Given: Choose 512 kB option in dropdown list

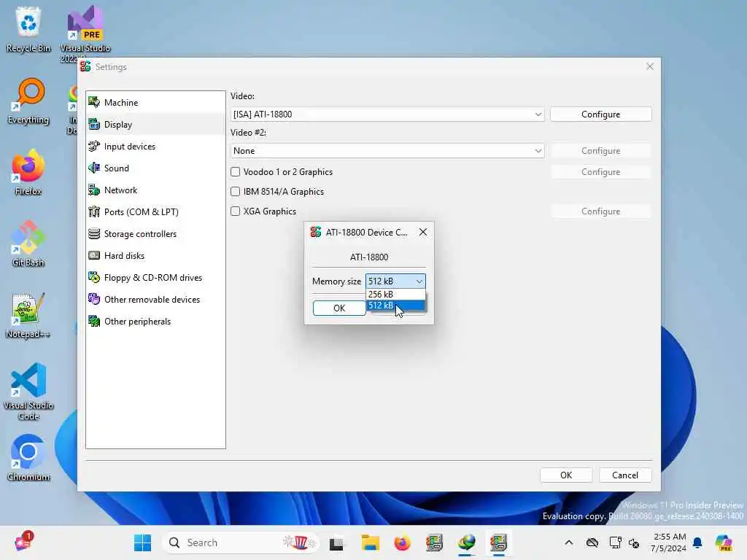Looking at the screenshot, I should click(x=395, y=306).
